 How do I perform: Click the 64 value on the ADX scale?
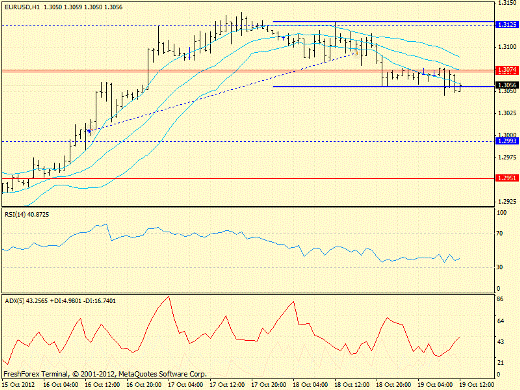500,321
